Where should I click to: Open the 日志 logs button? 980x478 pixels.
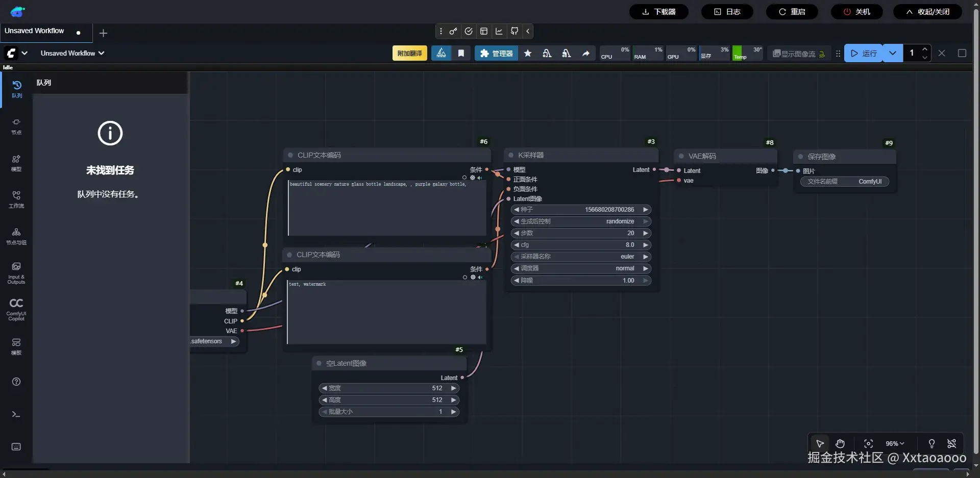[x=727, y=12]
